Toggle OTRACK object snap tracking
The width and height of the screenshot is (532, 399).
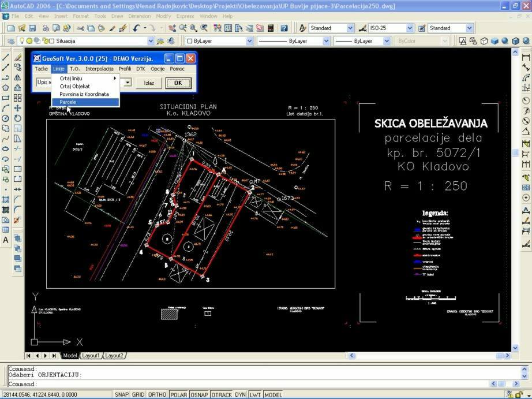(222, 394)
